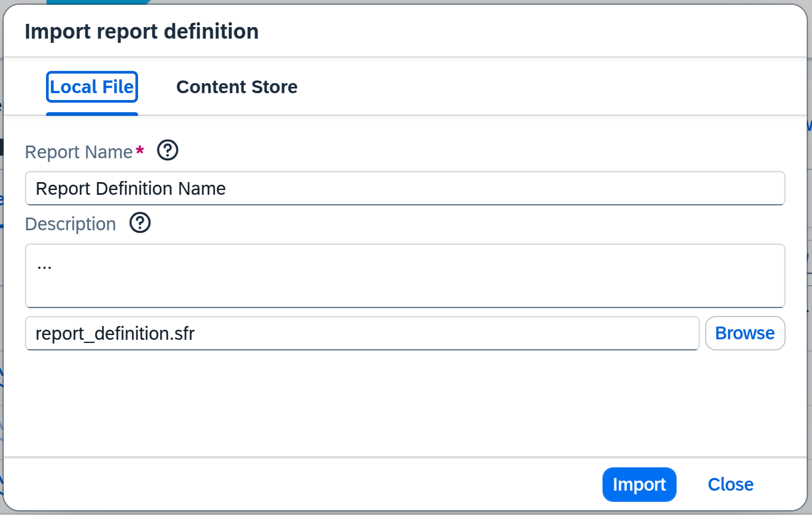
Task: Click the Report Definition Name placeholder text
Action: tap(131, 189)
